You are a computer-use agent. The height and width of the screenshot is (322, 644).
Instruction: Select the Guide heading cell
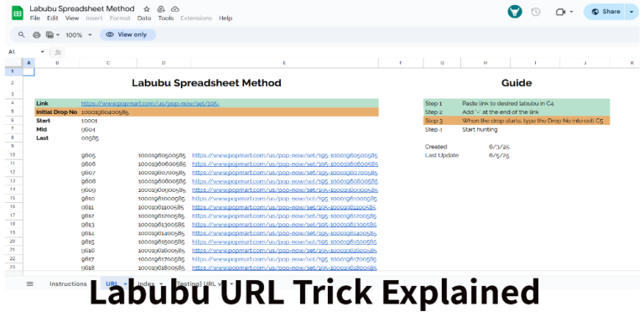[x=517, y=83]
